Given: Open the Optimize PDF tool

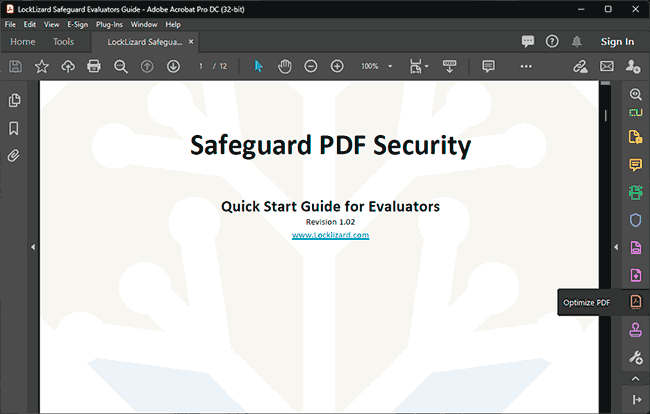Looking at the screenshot, I should (636, 302).
